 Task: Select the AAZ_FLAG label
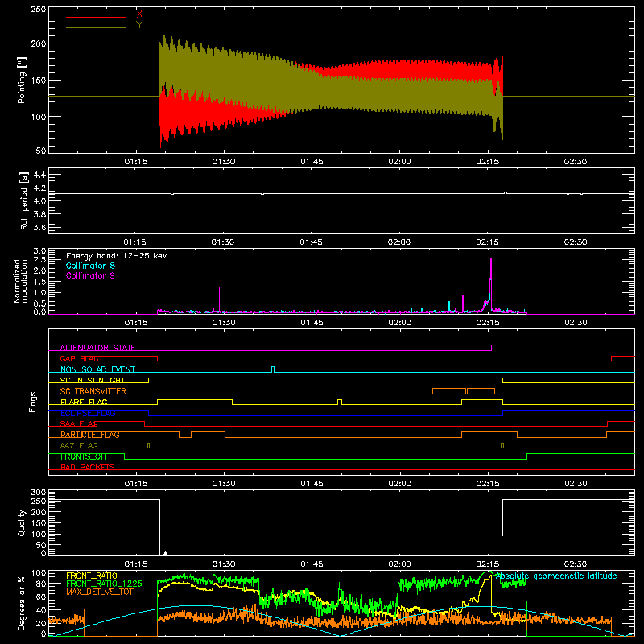click(x=79, y=446)
